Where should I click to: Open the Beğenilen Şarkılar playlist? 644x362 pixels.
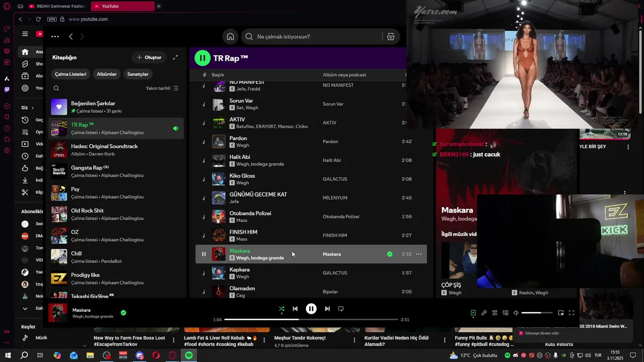(116, 107)
